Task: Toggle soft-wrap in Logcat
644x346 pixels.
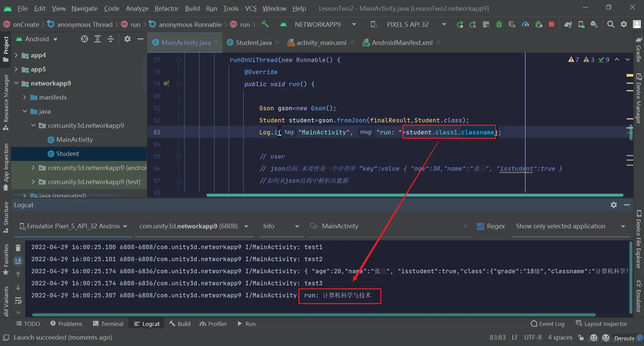Action: click(18, 300)
